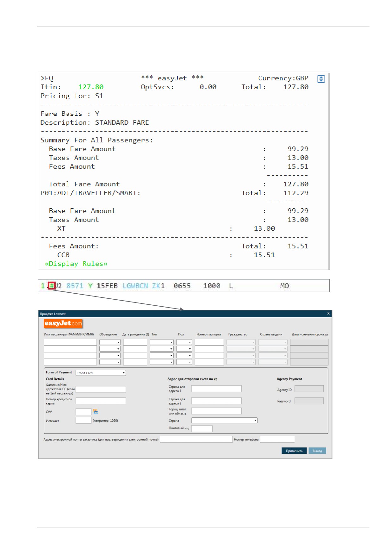
Task: Click the Применить button
Action: tap(294, 451)
